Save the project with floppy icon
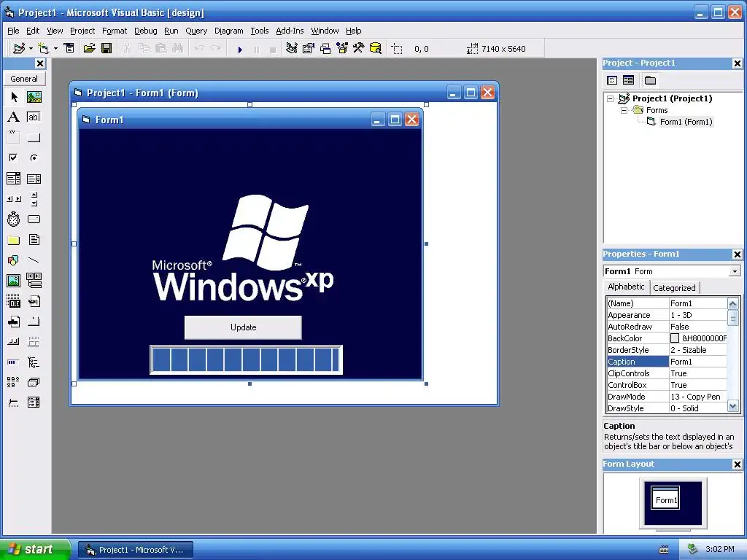Screen dimensions: 747x560 pyautogui.click(x=107, y=49)
